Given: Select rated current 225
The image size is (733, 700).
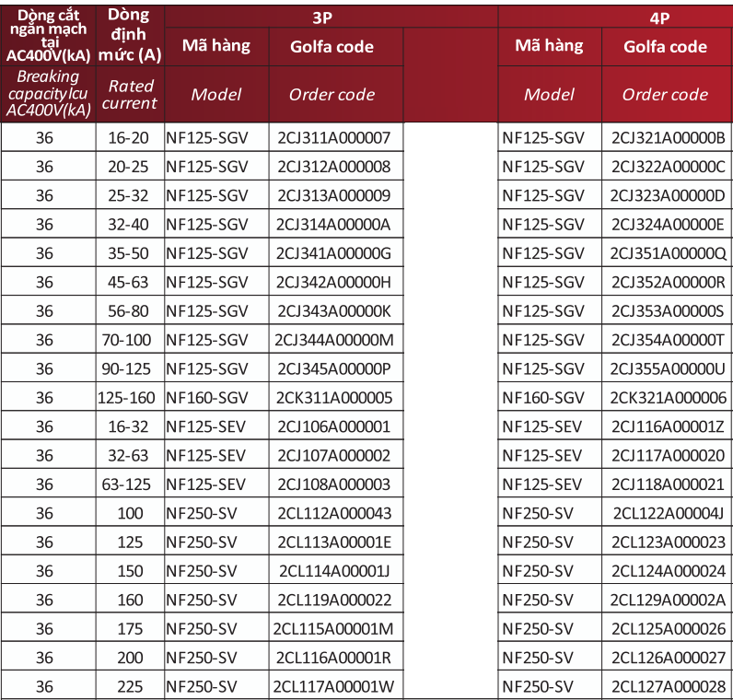Looking at the screenshot, I should pos(130,686).
